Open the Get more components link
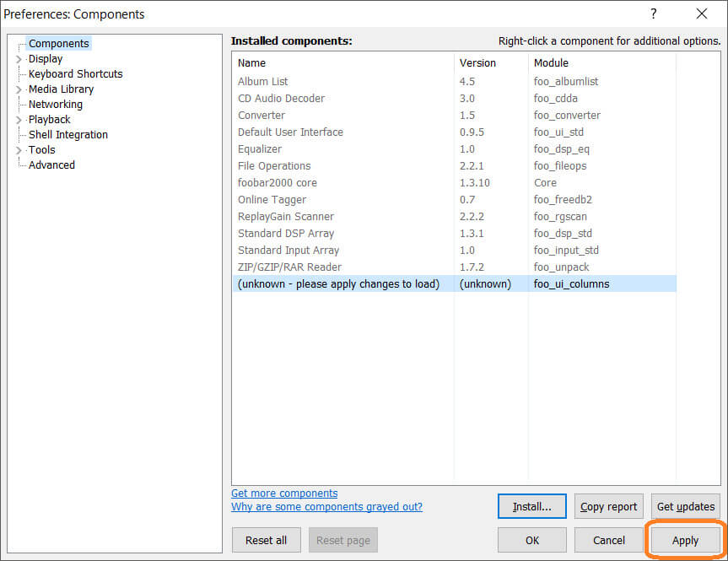 284,494
